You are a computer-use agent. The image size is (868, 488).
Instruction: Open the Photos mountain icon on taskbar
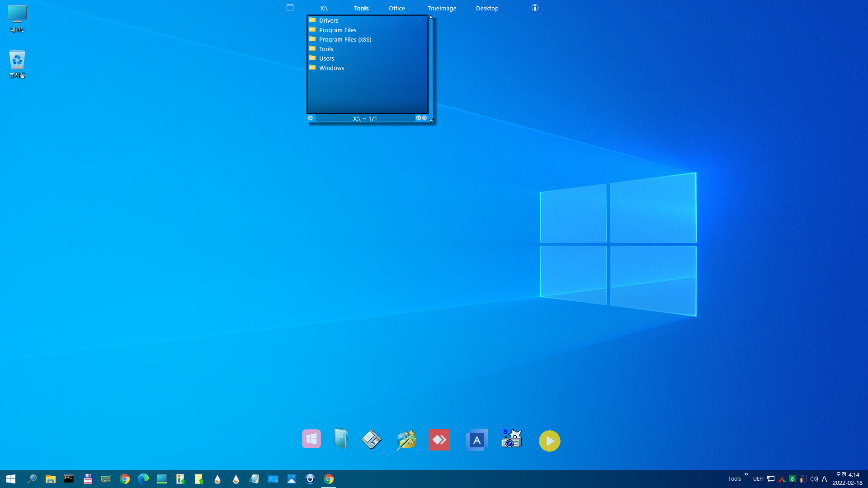pyautogui.click(x=292, y=479)
